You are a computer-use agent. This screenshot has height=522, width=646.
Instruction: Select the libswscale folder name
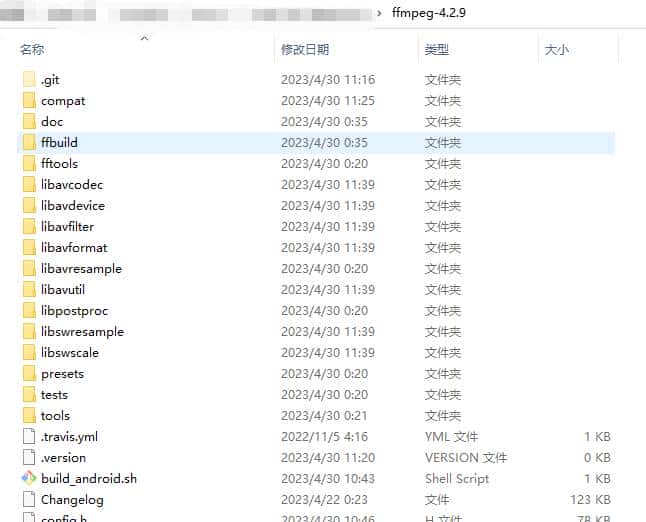click(x=70, y=353)
